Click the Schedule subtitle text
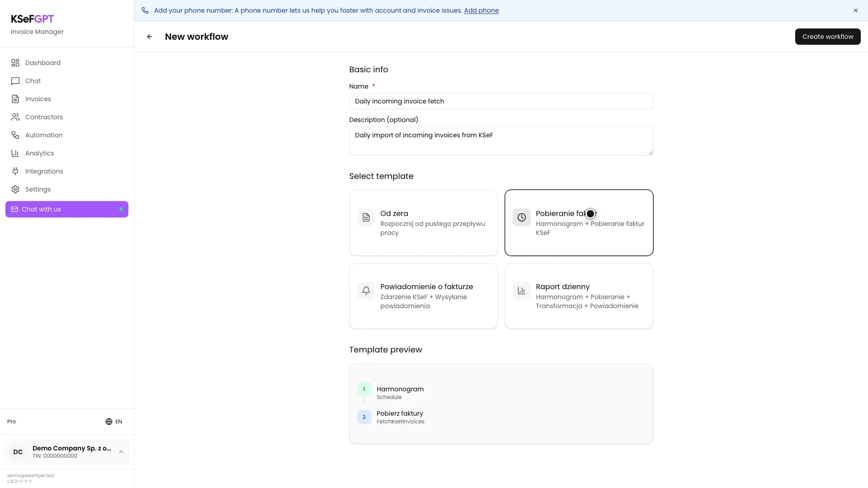868x488 pixels. (x=389, y=397)
